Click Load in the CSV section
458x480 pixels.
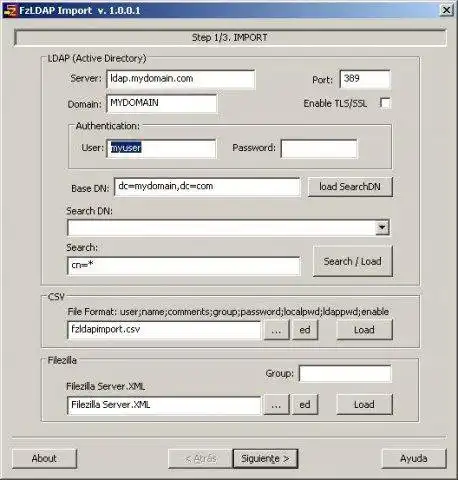click(x=364, y=330)
